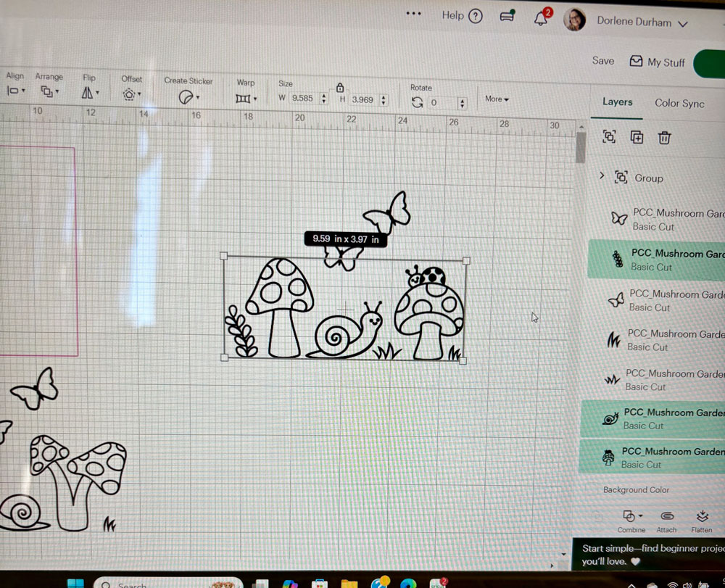This screenshot has width=725, height=588.
Task: Open My Stuff
Action: [657, 62]
